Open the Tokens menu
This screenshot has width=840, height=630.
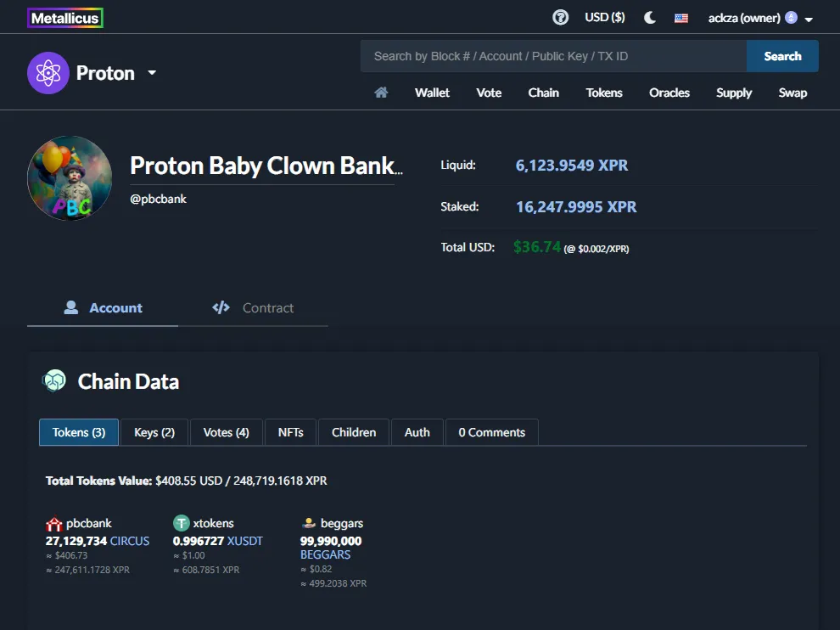604,93
